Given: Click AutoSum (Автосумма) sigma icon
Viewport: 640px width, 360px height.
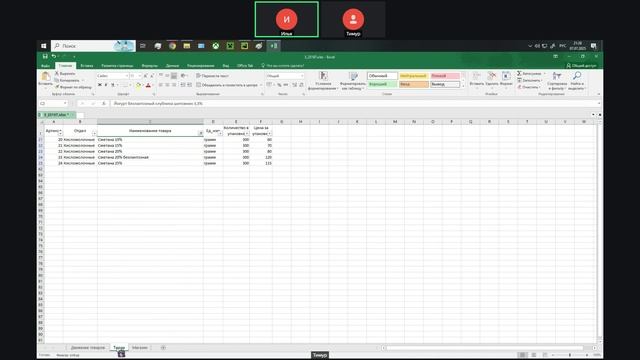Looking at the screenshot, I should tap(519, 73).
